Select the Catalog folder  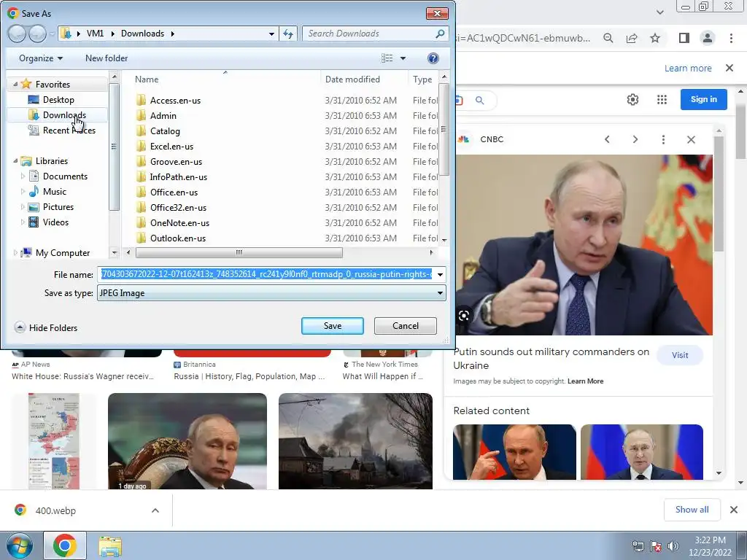pos(165,131)
